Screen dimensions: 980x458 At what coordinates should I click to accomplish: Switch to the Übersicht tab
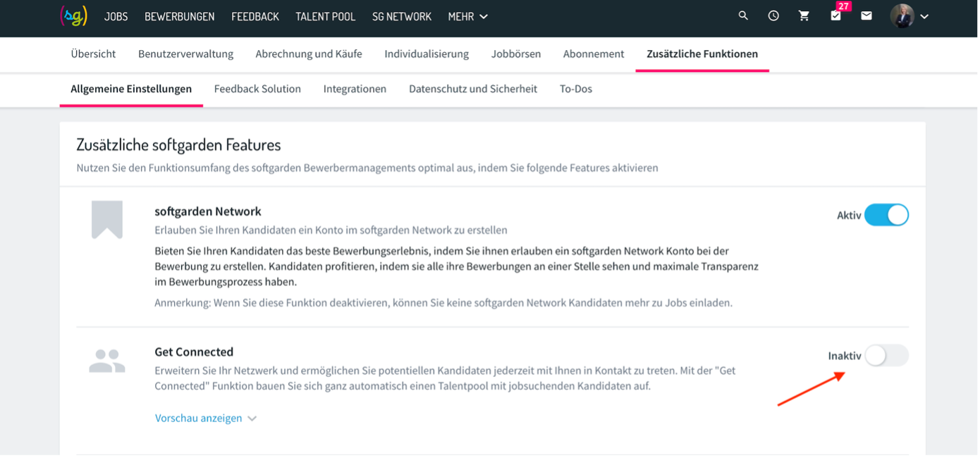(x=93, y=54)
